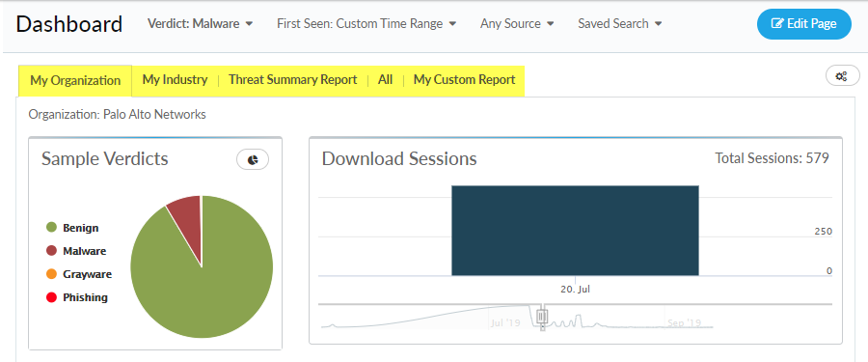Switch to the My Industry tab
Image resolution: width=868 pixels, height=362 pixels.
click(x=175, y=80)
